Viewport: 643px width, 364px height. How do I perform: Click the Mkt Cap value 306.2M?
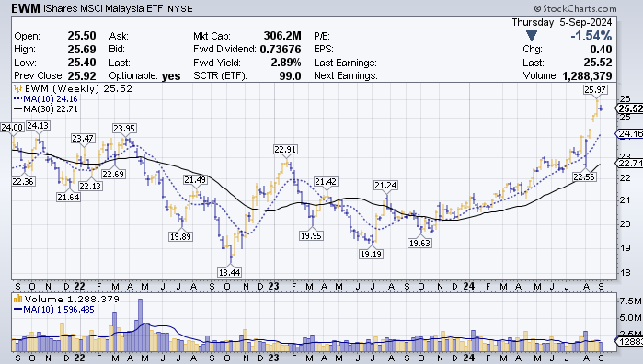[x=282, y=36]
